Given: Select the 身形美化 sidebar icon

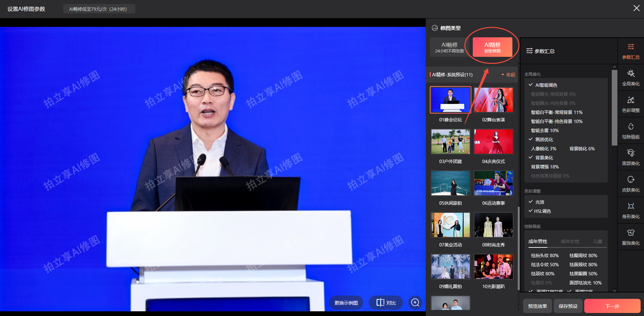Looking at the screenshot, I should click(x=631, y=210).
